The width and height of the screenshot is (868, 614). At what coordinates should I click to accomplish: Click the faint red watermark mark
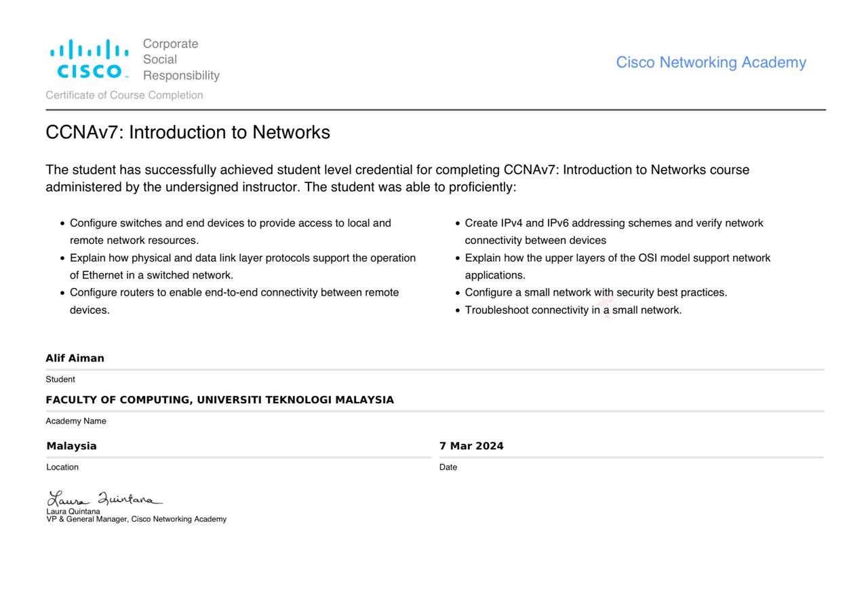(x=607, y=306)
